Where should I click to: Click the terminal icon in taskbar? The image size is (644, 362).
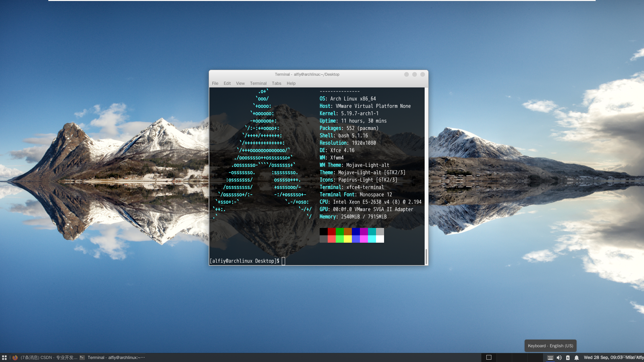(x=82, y=358)
